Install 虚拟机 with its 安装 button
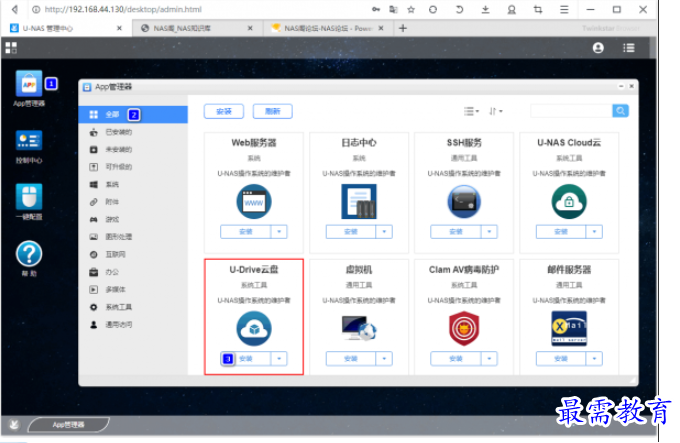 click(351, 358)
